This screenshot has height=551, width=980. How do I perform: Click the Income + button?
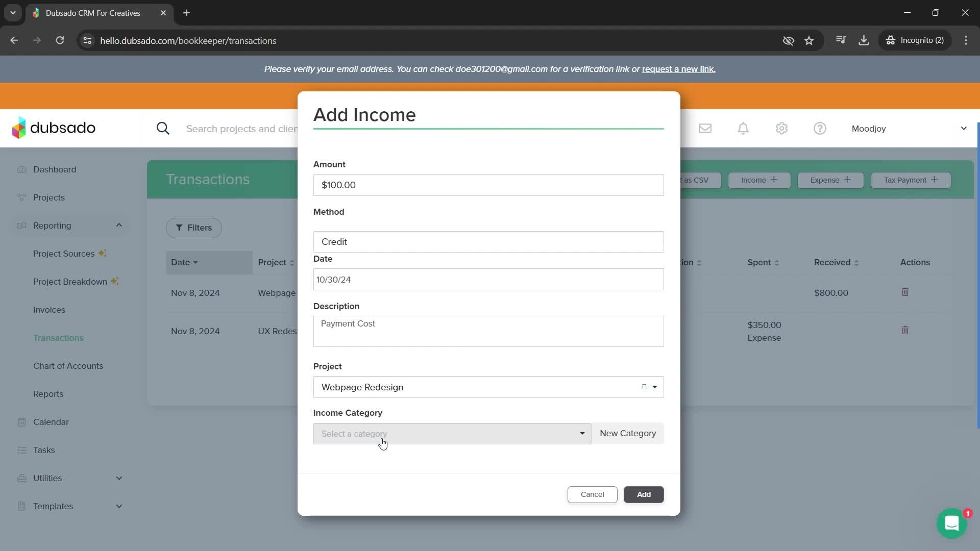(x=759, y=180)
